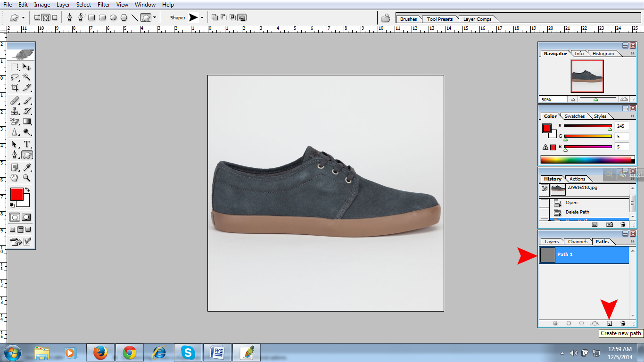Fill path with foreground color
The height and width of the screenshot is (362, 644).
pyautogui.click(x=555, y=323)
